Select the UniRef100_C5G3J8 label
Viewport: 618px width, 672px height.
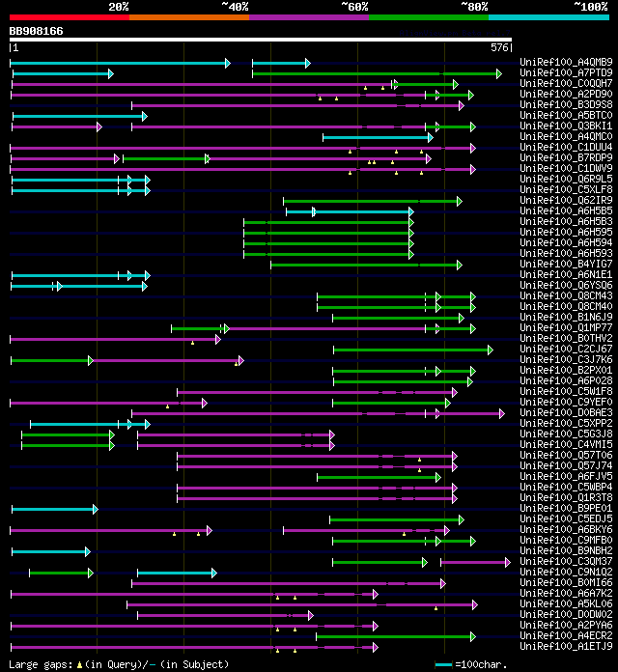click(566, 434)
